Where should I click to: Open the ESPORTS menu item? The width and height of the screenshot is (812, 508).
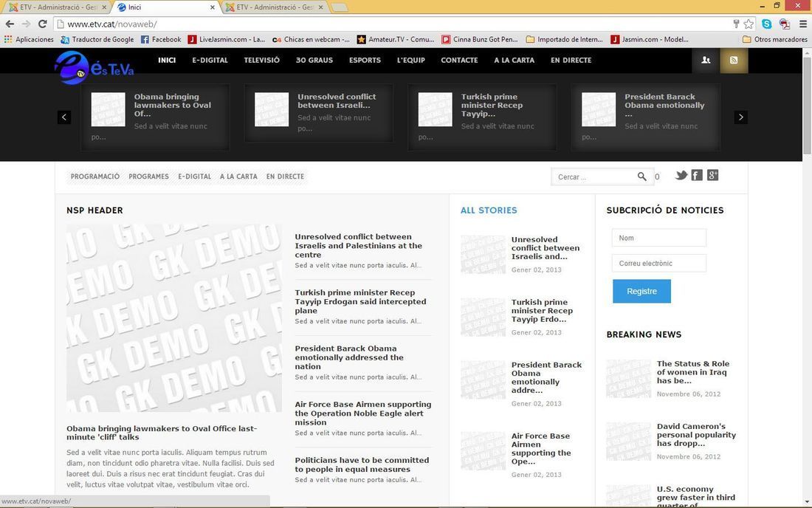(365, 60)
